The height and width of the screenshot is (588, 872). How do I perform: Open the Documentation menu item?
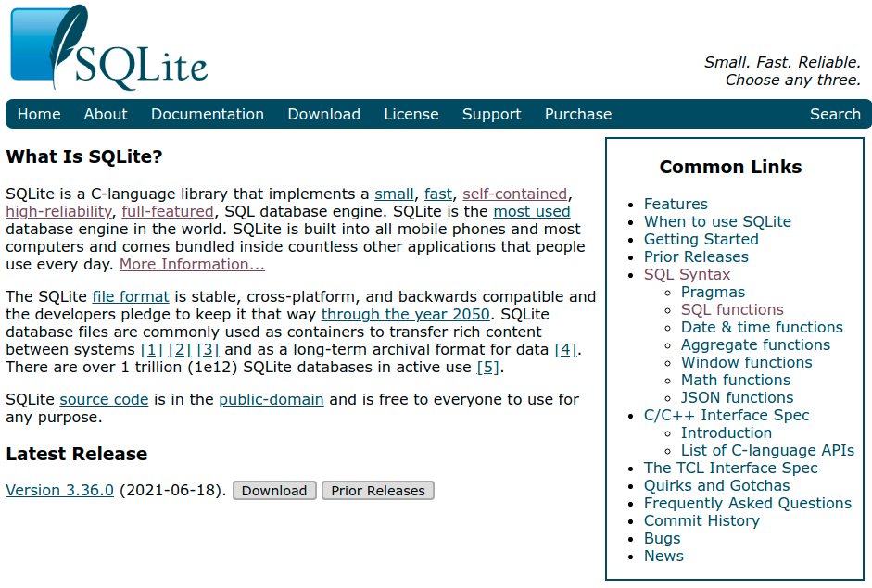click(x=208, y=114)
